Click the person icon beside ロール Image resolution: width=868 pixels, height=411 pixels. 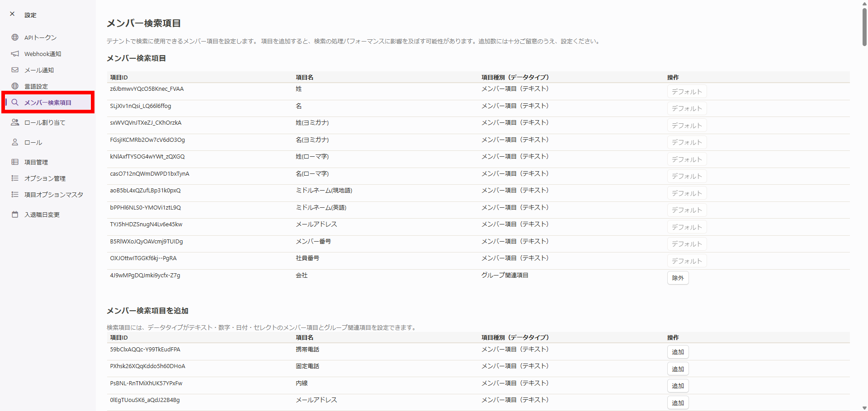[x=15, y=142]
